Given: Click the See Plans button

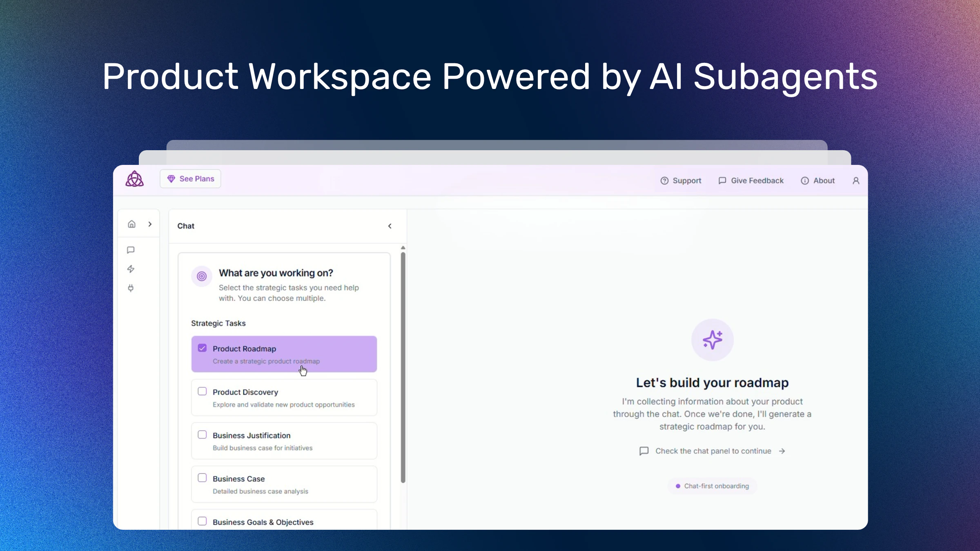Looking at the screenshot, I should pos(190,179).
